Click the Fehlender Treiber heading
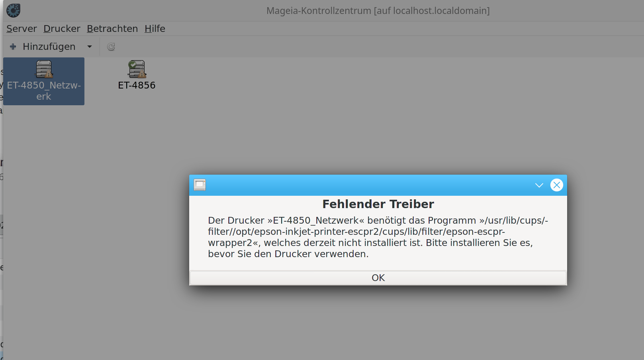644x360 pixels. (378, 204)
